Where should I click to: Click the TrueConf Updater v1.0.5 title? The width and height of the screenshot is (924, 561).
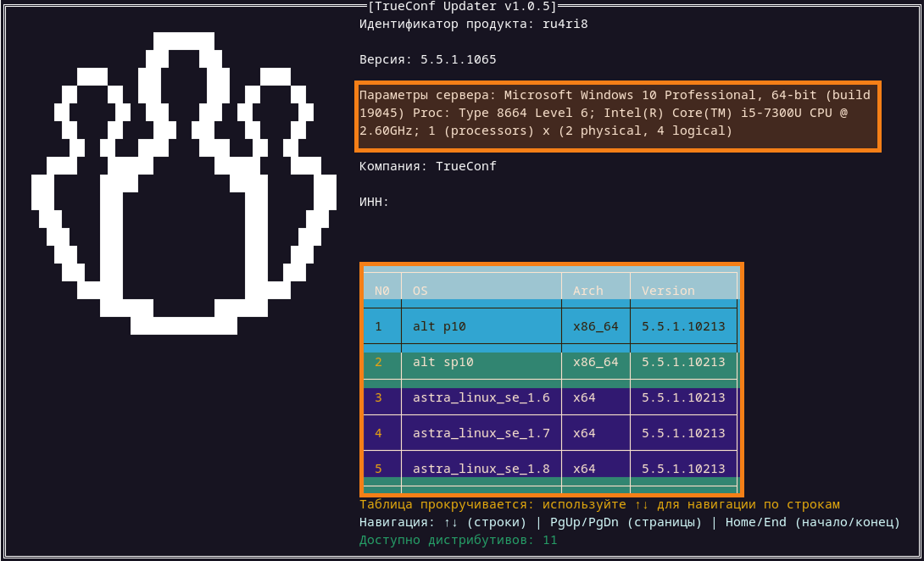(x=462, y=7)
